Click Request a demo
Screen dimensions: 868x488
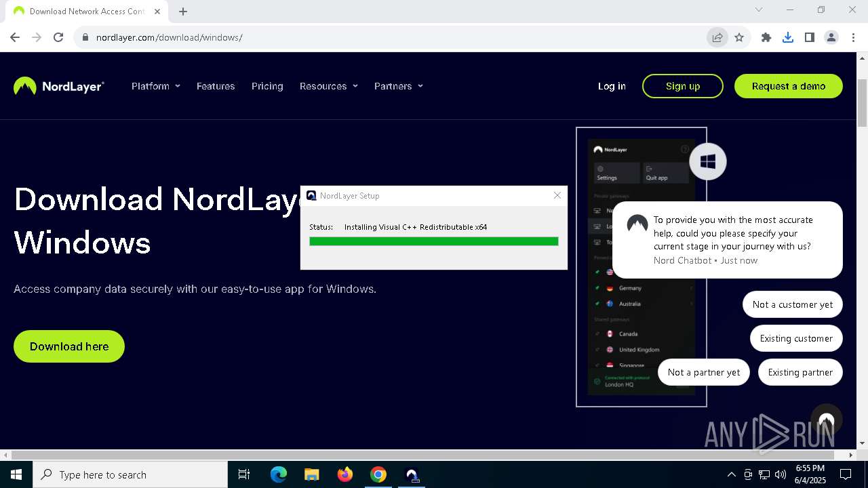coord(789,86)
